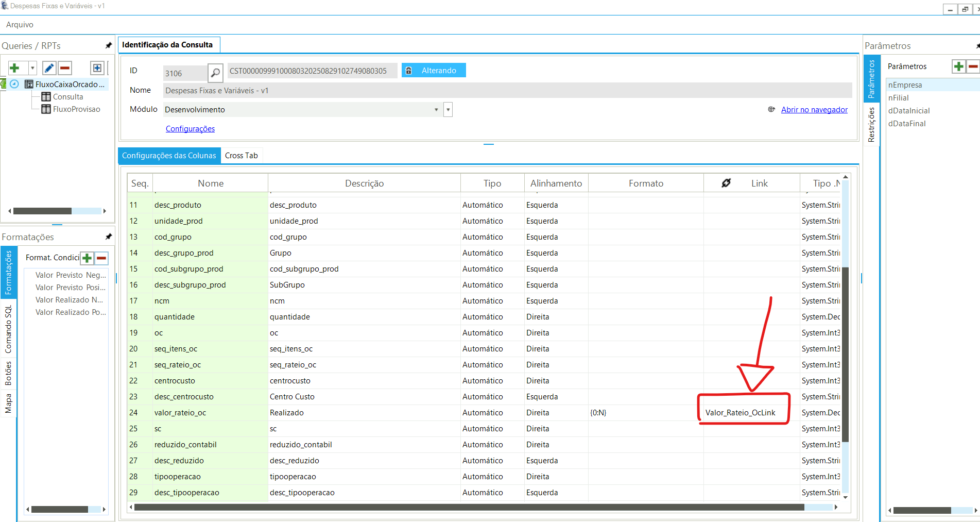Add a new parameter with green plus
Screen dimensions: 980x522
coord(958,66)
